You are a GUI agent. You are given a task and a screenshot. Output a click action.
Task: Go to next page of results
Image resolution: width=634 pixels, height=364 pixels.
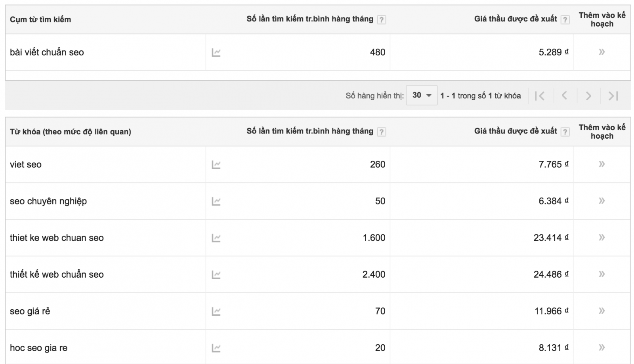[588, 95]
